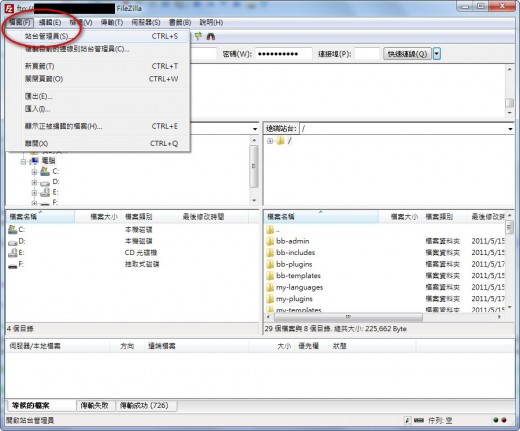
Task: Select the bb-admin remote folder icon
Action: pos(270,241)
